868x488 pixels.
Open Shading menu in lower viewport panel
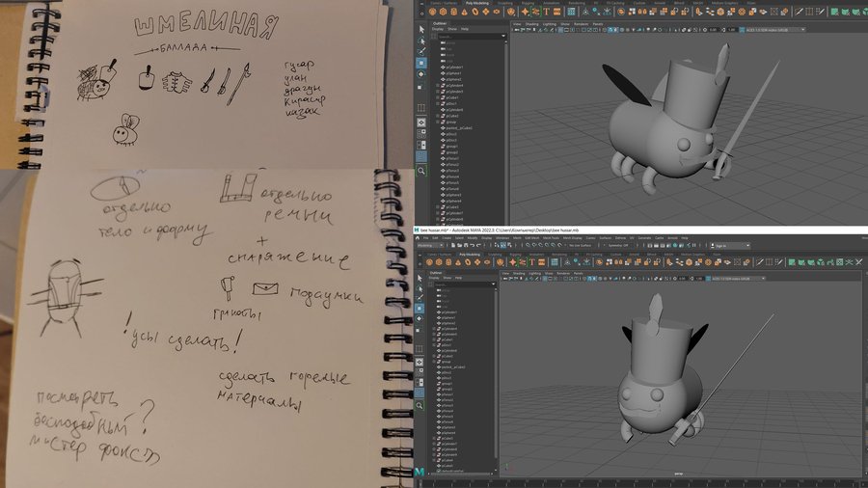click(x=519, y=273)
